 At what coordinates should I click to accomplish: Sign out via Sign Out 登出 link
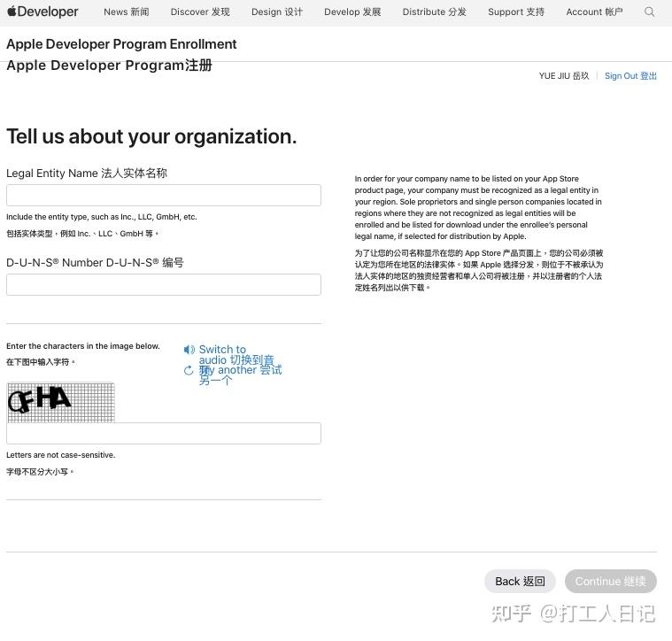pyautogui.click(x=630, y=76)
